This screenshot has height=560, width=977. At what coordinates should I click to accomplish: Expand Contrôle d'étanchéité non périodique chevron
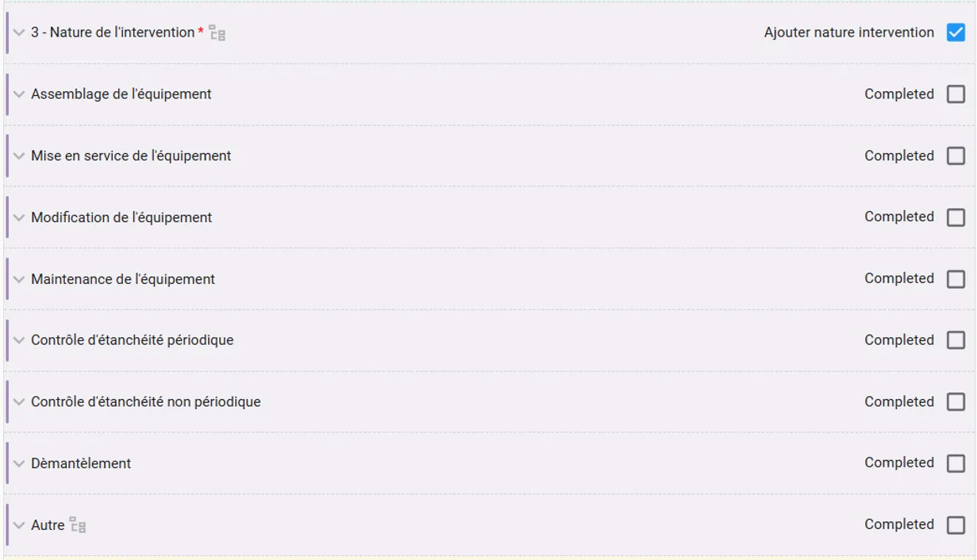(20, 402)
